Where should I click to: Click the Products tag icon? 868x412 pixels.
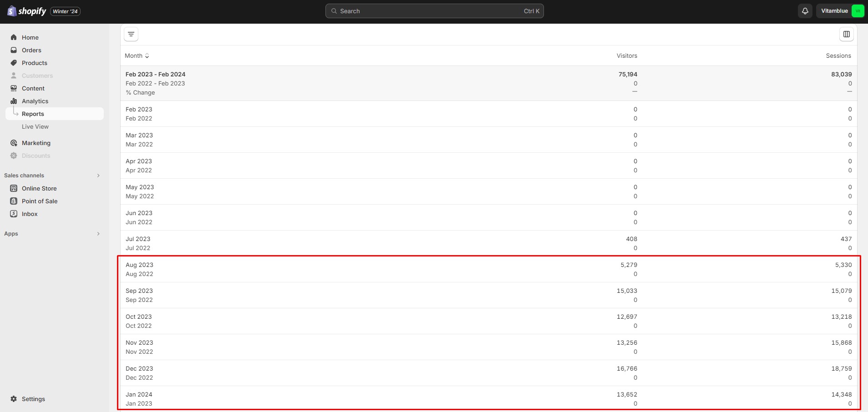14,63
